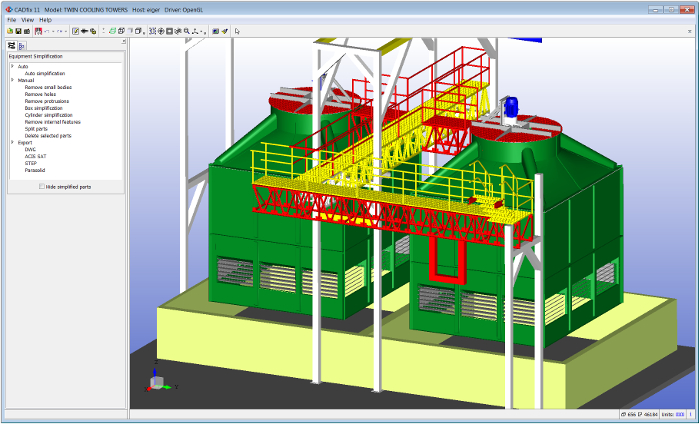Open the first tab icon in side panel
The height and width of the screenshot is (424, 700).
click(11, 45)
